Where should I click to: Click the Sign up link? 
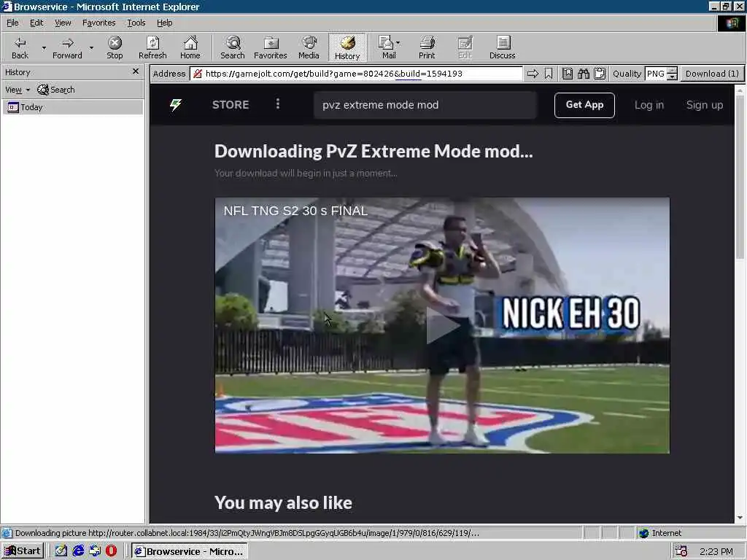(x=705, y=105)
